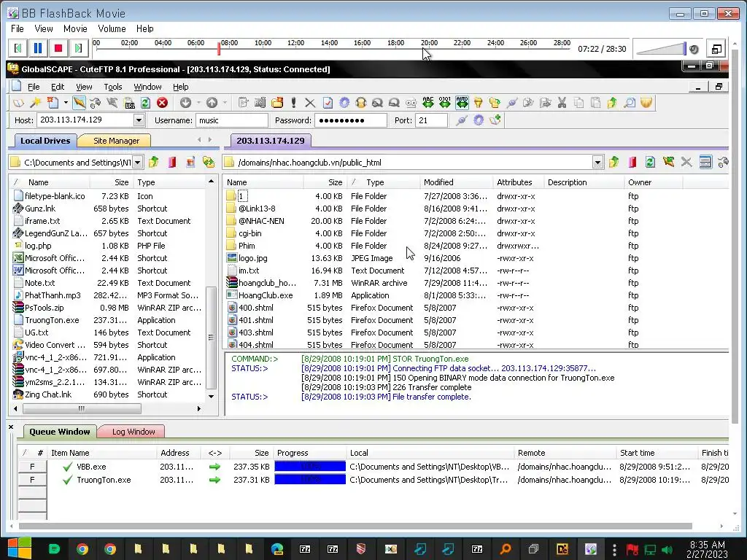The height and width of the screenshot is (560, 747).
Task: Step forward one frame in FlashBack
Action: 79,48
